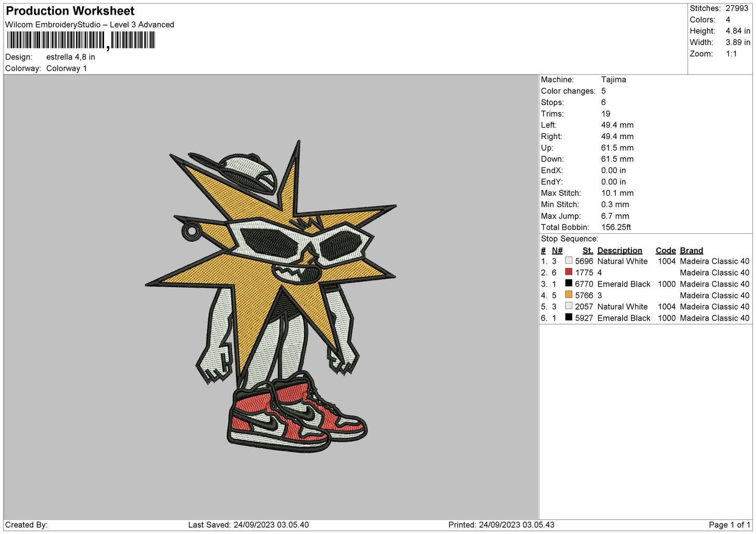
Task: Click the Natural White swatch in row 1
Action: pyautogui.click(x=569, y=260)
